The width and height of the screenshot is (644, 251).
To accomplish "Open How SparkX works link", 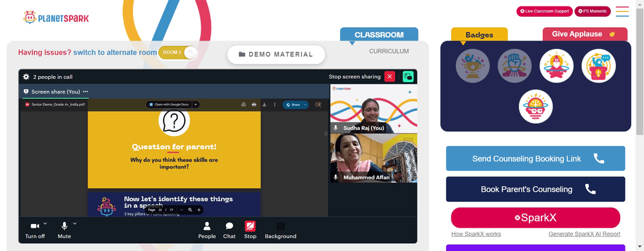I will [476, 234].
